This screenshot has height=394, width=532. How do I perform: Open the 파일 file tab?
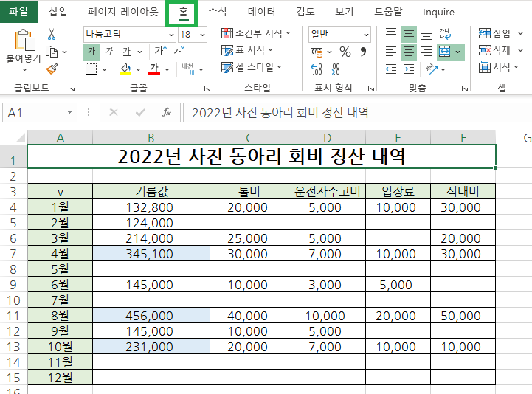(x=18, y=12)
